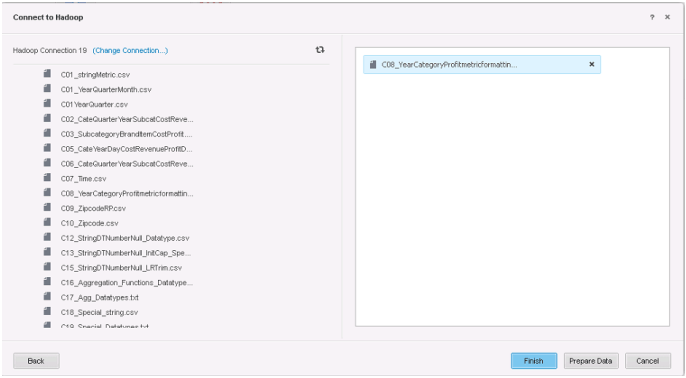Click file icon beside C05_CateYearDayCostRevenueProfit
This screenshot has height=378, width=686.
coord(47,148)
